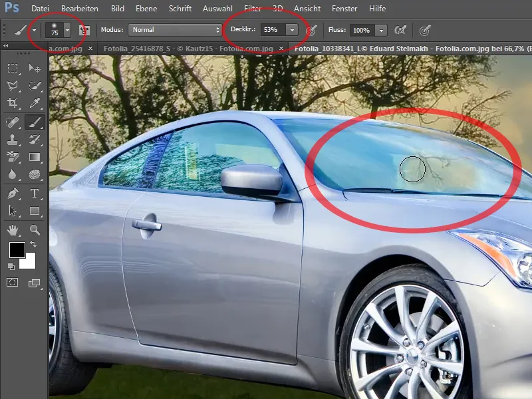Change the screen mode
The image size is (532, 399).
click(35, 283)
